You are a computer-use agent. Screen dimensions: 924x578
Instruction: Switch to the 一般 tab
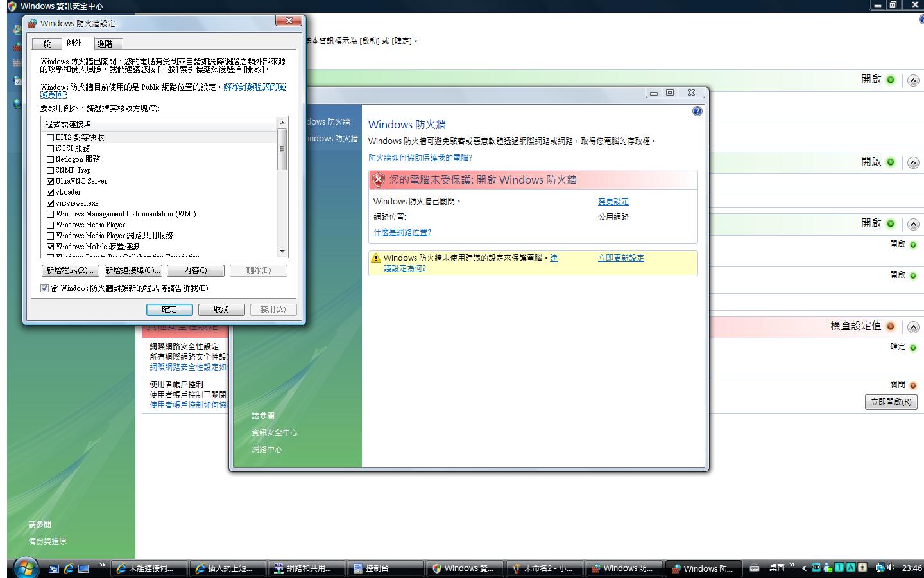[x=44, y=44]
